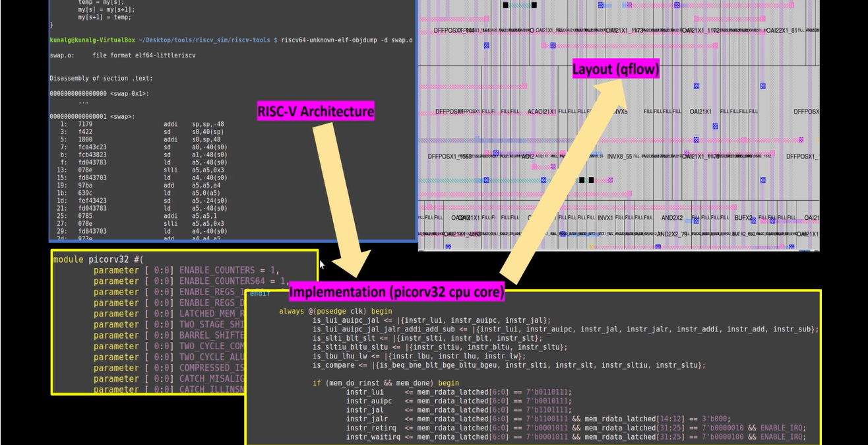
Task: Click 'file format elf64-littleriscv' output line
Action: click(144, 55)
